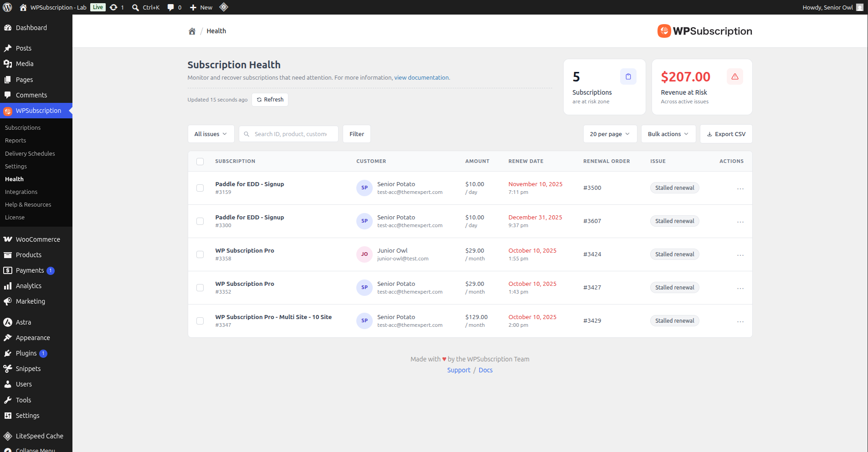Open the Howdy, Senior Owl account menu
This screenshot has height=452, width=868.
pyautogui.click(x=832, y=7)
